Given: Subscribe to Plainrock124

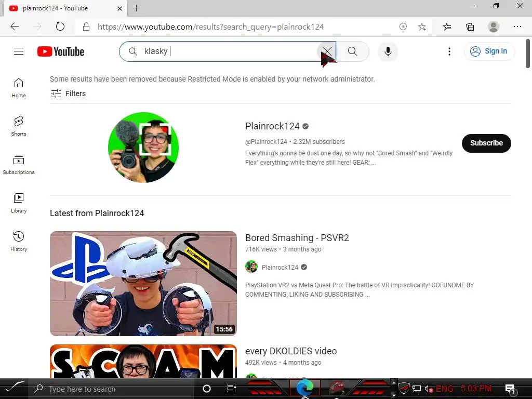Looking at the screenshot, I should click(x=486, y=143).
